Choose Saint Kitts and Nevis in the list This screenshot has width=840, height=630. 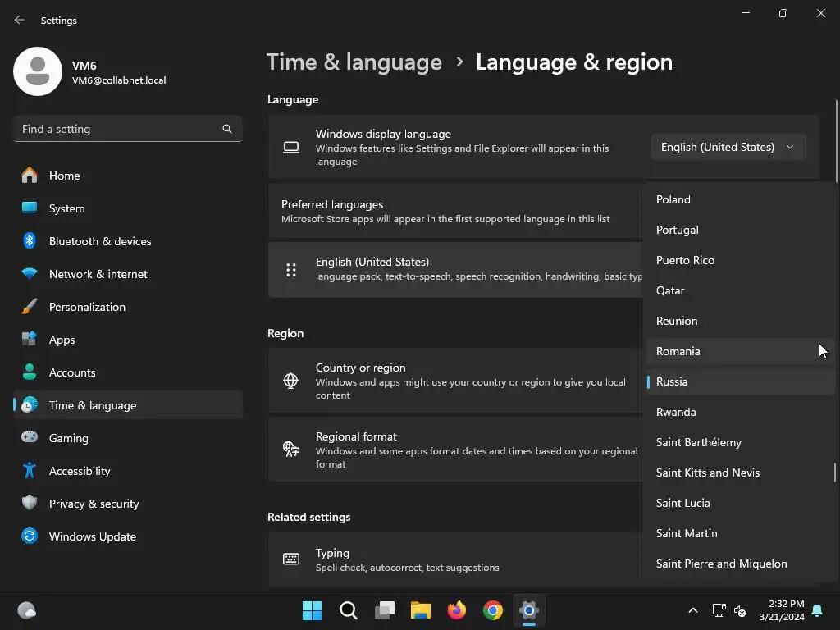(x=741, y=472)
